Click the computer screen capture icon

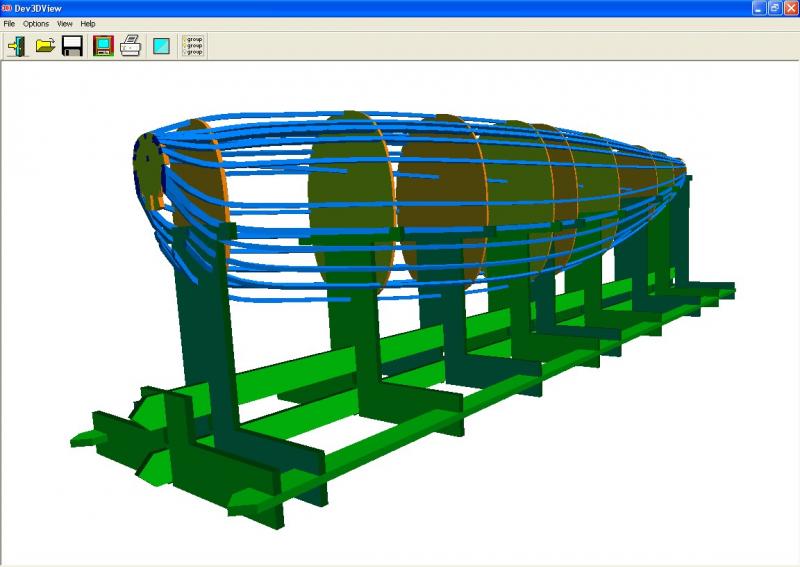pyautogui.click(x=102, y=46)
